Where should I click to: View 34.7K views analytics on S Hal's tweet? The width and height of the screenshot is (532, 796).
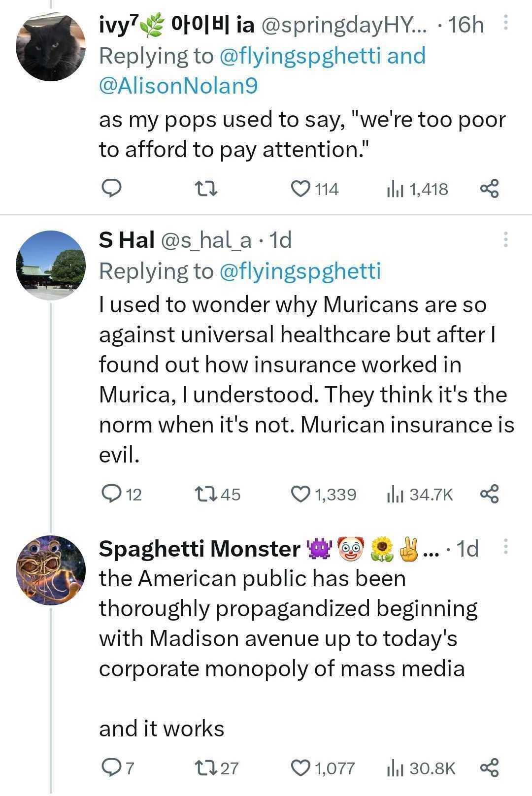420,494
